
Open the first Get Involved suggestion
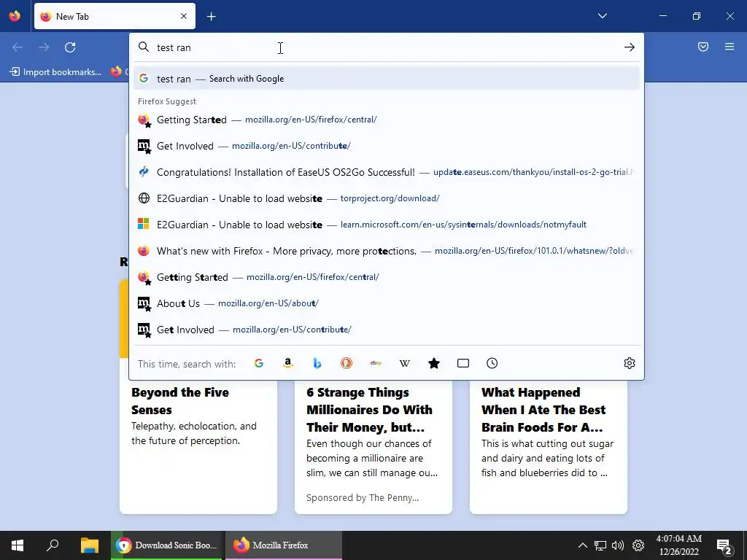[387, 146]
